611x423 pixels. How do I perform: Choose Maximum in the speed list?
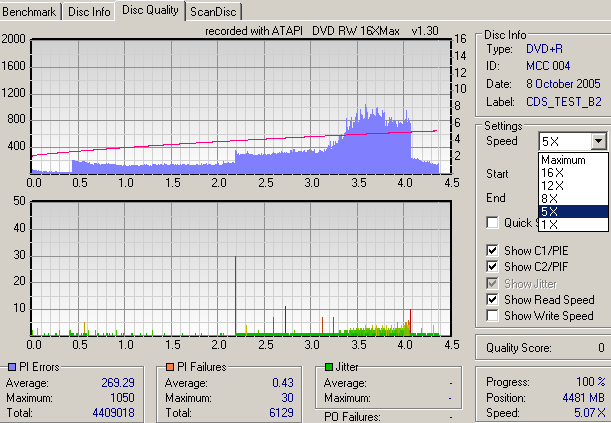coord(564,159)
